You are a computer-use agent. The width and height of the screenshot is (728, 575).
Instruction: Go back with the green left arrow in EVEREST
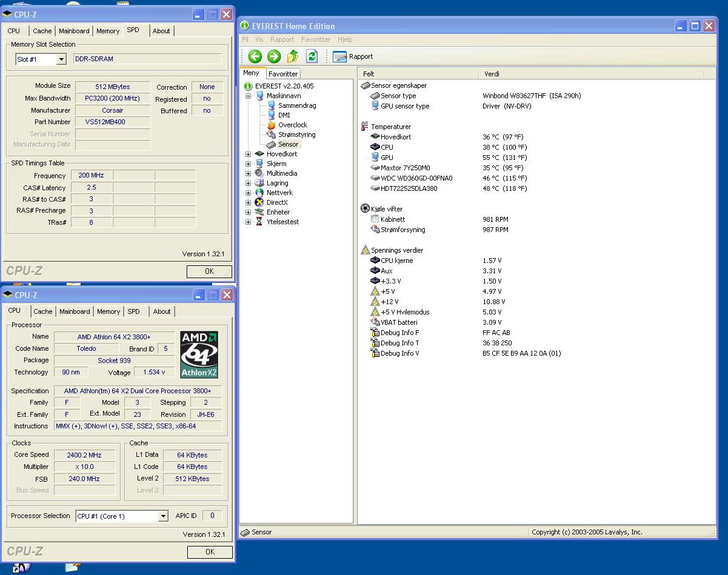point(255,56)
